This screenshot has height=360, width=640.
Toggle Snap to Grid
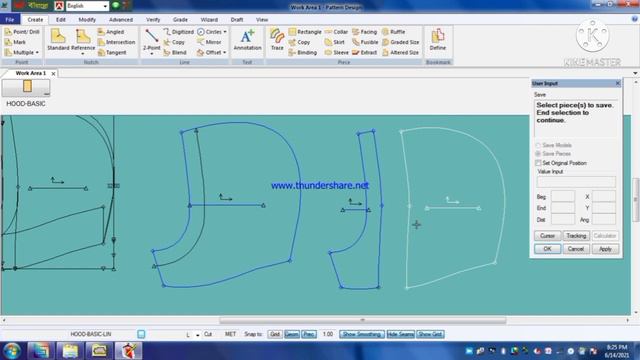click(x=275, y=334)
